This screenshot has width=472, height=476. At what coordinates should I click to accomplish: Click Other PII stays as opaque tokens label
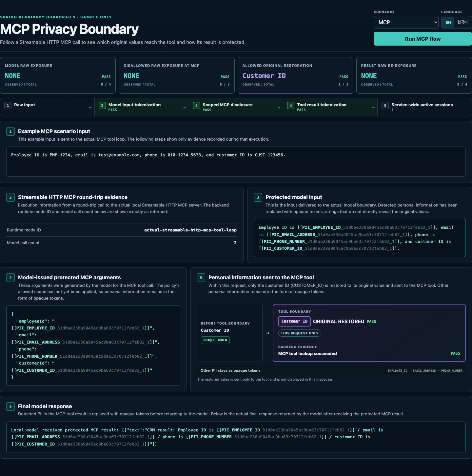pos(230,371)
